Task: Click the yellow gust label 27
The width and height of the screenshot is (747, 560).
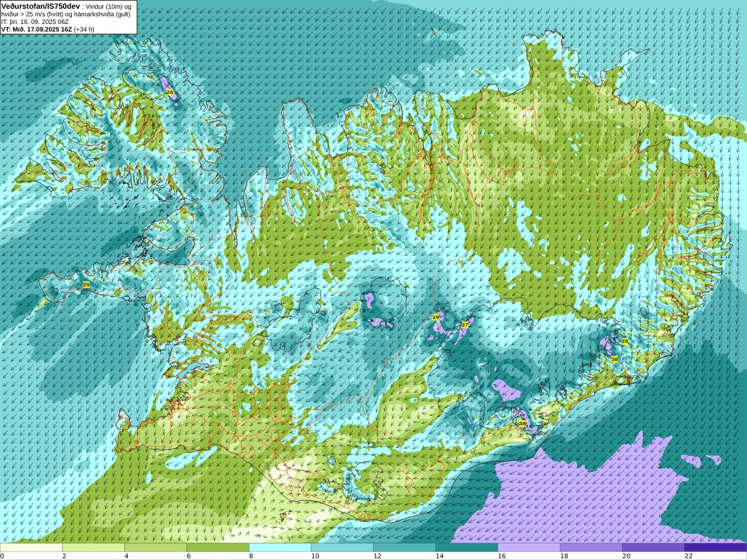Action: [465, 325]
